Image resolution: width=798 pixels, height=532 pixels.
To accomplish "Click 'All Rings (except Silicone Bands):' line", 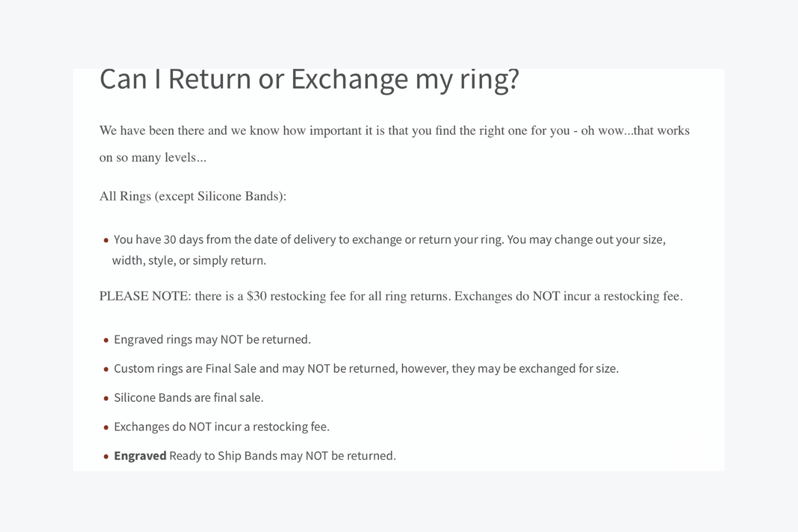I will pyautogui.click(x=193, y=196).
